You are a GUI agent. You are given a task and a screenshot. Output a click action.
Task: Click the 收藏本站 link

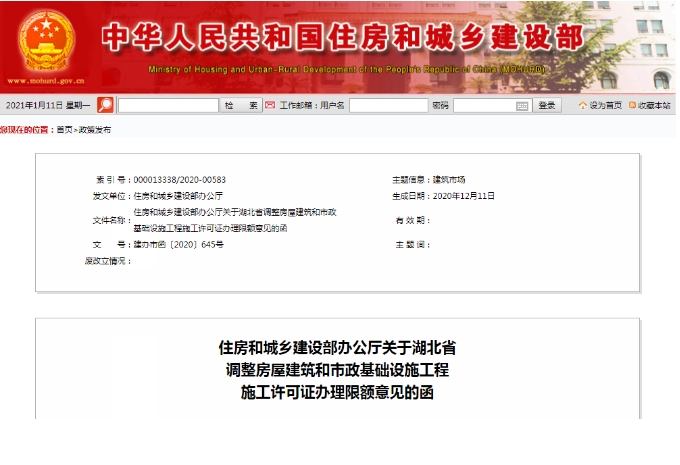[654, 105]
